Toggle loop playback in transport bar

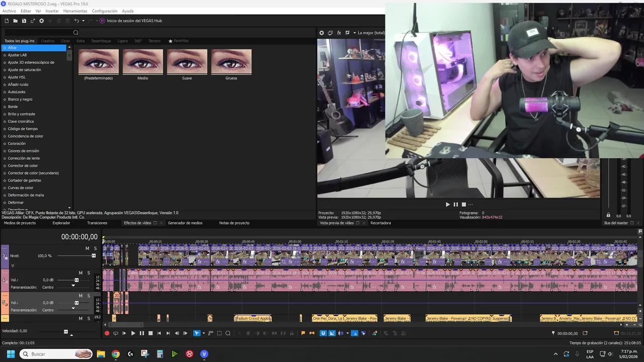[x=116, y=333]
